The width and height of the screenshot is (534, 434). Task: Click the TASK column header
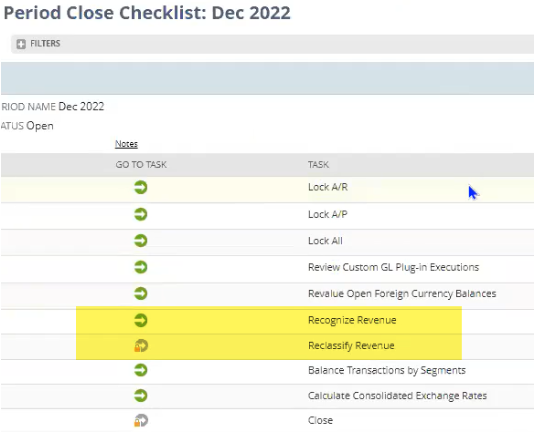coord(318,165)
